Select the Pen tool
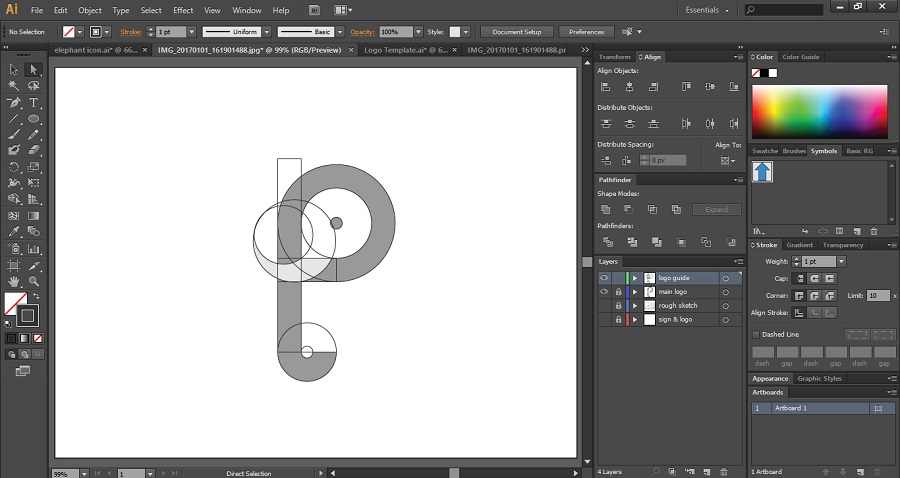The height and width of the screenshot is (478, 900). (14, 103)
